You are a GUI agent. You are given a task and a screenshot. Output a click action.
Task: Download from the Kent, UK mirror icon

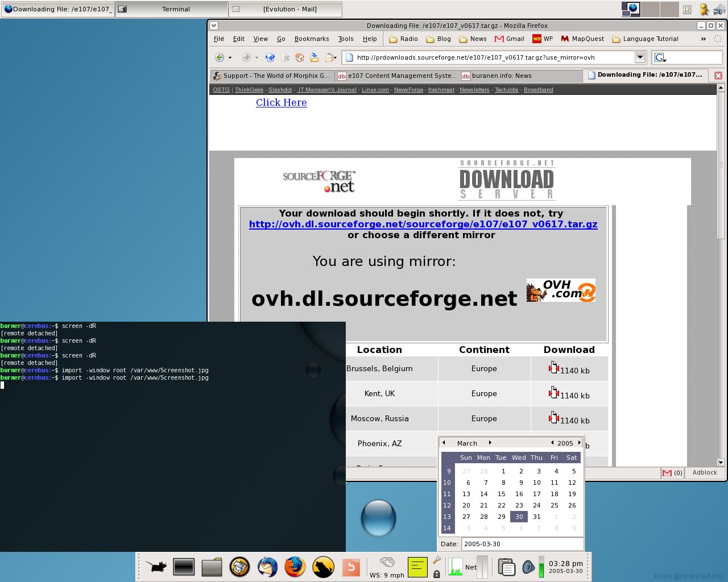click(554, 393)
